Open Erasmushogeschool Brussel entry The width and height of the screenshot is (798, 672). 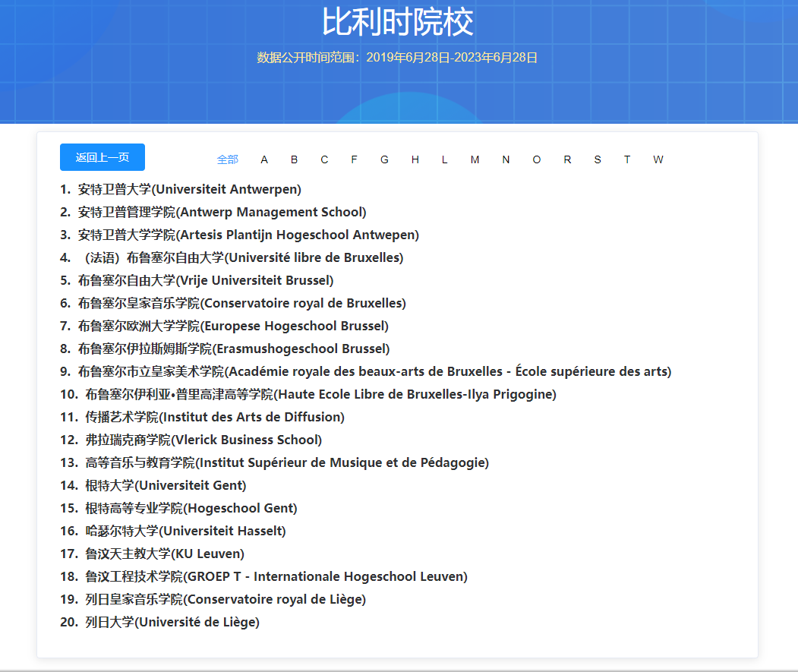(x=225, y=349)
